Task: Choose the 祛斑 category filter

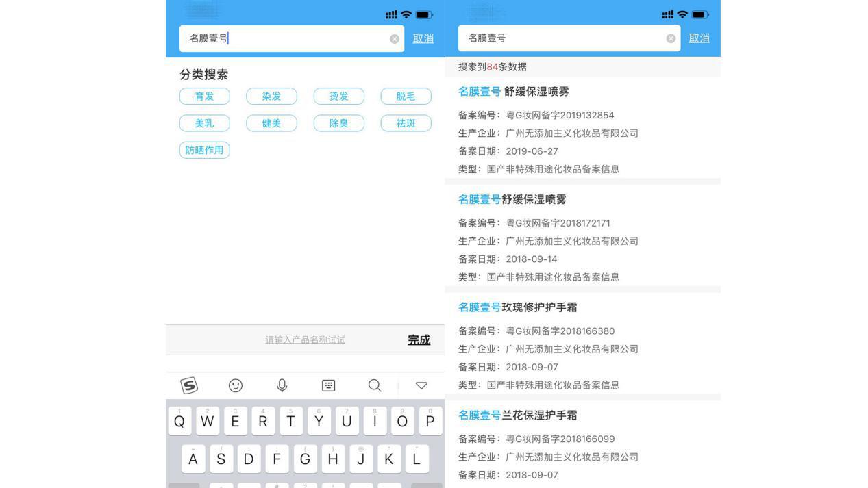Action: (x=406, y=123)
